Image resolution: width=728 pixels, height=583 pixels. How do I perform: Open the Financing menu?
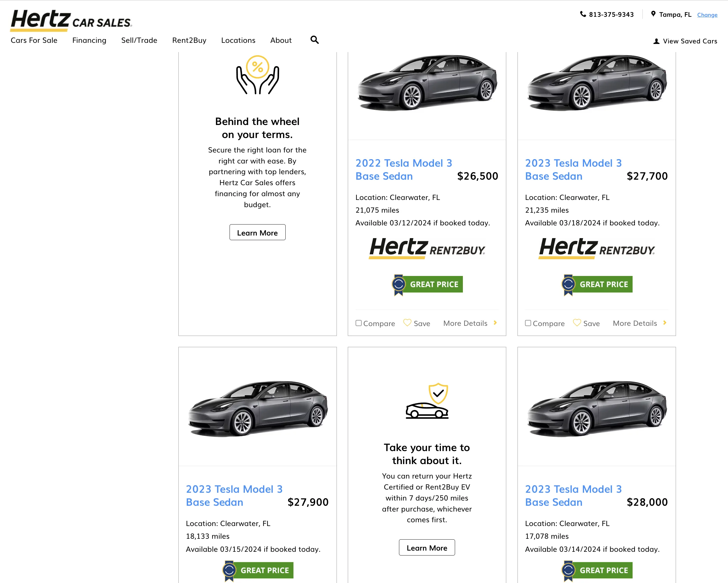[89, 41]
